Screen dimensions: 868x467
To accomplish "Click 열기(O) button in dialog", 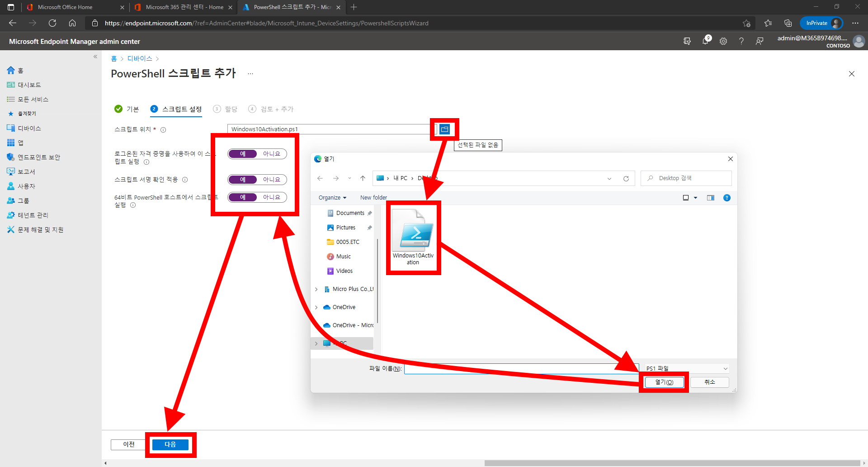I will coord(664,382).
